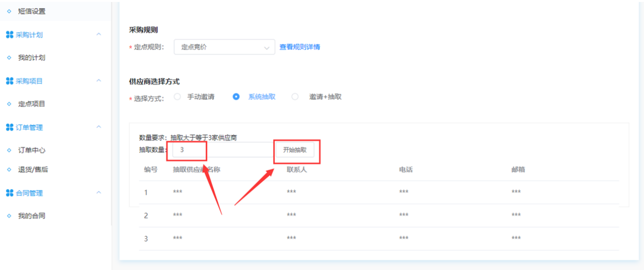Choose the 邀请+抽取 radio option
The image size is (644, 270).
coord(295,97)
